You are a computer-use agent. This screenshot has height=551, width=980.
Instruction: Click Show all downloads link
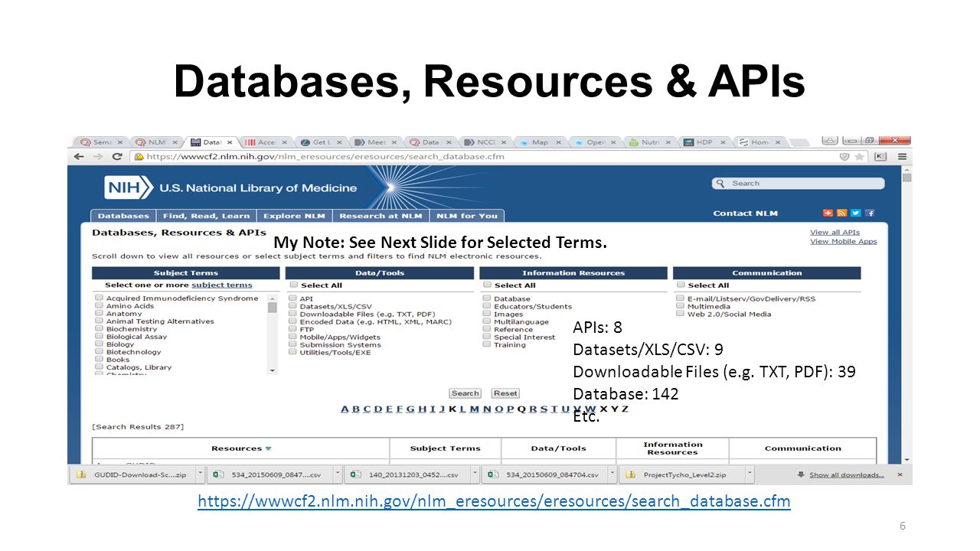[846, 474]
